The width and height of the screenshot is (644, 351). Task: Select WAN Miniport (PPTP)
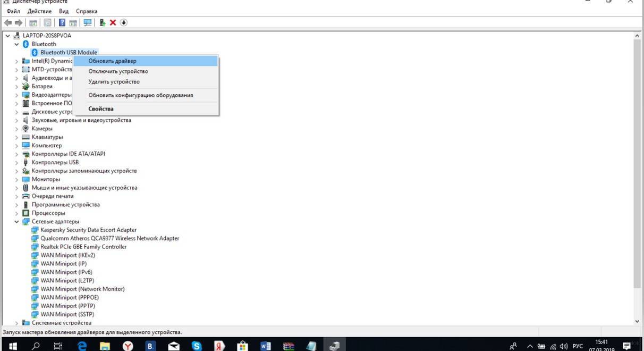(67, 306)
